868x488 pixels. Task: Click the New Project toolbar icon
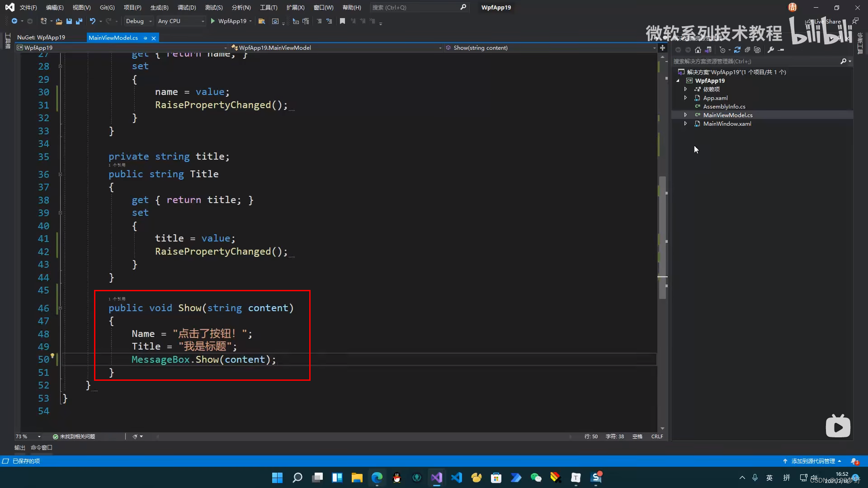[43, 21]
